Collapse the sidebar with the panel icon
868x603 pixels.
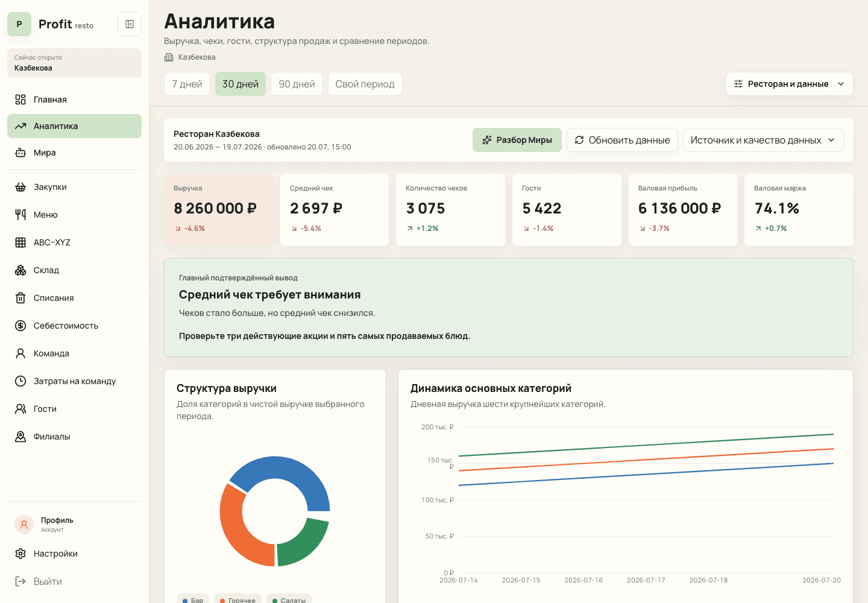point(130,24)
